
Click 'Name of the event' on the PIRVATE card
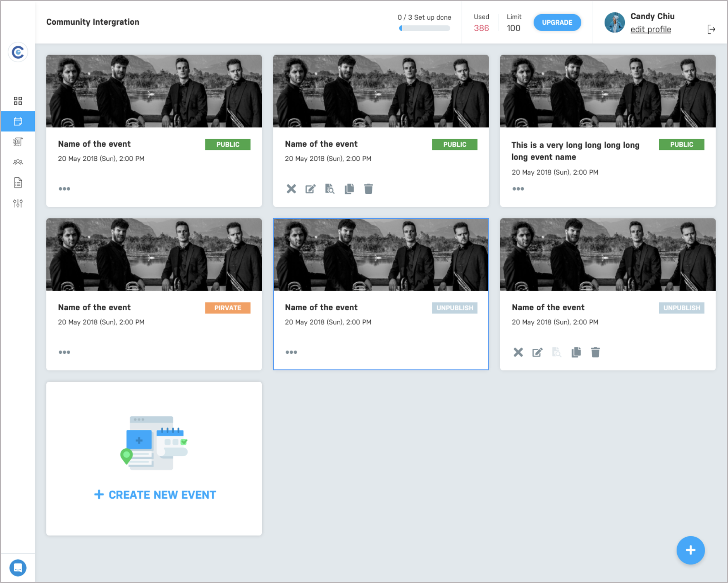[x=94, y=308]
